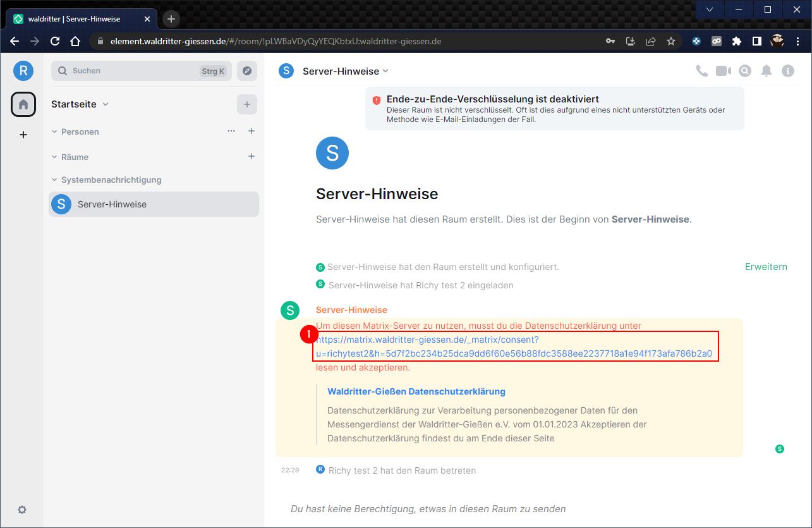Screen dimensions: 812x528
Task: Start a video call in room header
Action: 723,71
